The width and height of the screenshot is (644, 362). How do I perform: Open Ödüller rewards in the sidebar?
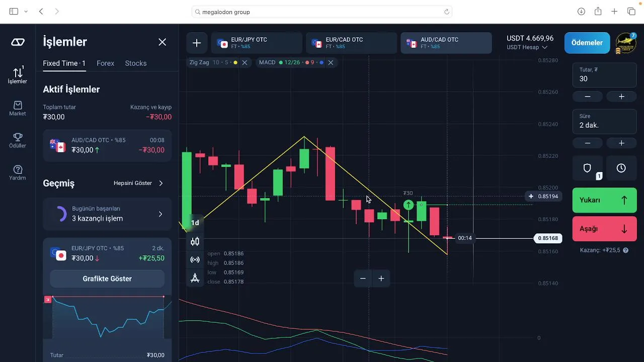tap(18, 140)
